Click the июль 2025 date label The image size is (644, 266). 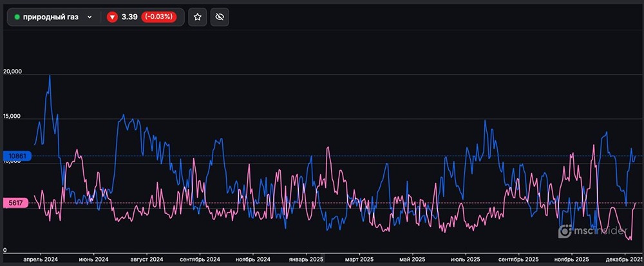click(464, 259)
